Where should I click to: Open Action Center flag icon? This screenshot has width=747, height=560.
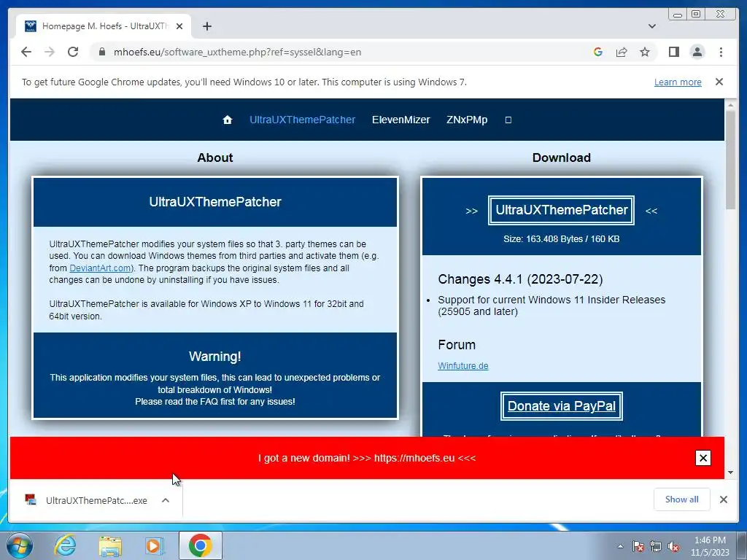click(x=638, y=546)
